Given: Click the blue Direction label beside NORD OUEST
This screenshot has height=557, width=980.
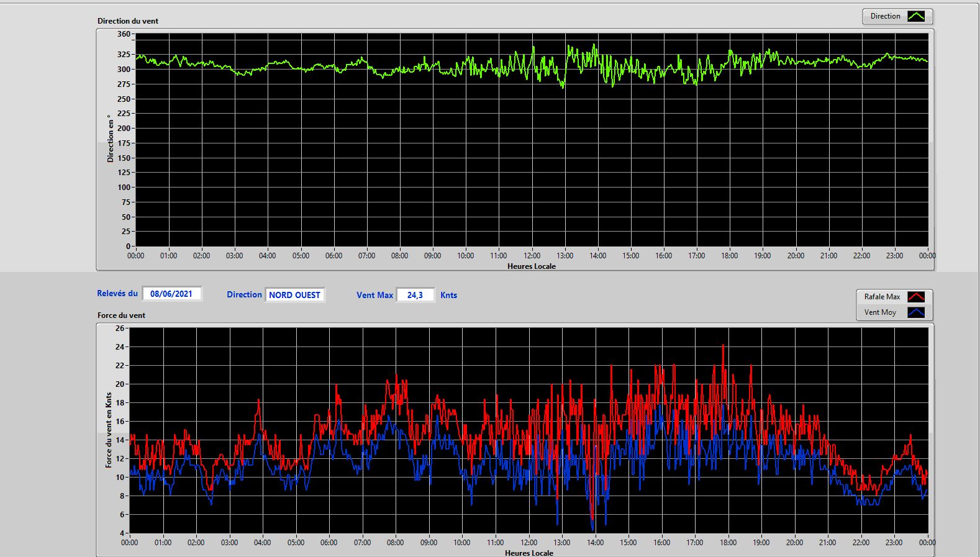Looking at the screenshot, I should [244, 295].
